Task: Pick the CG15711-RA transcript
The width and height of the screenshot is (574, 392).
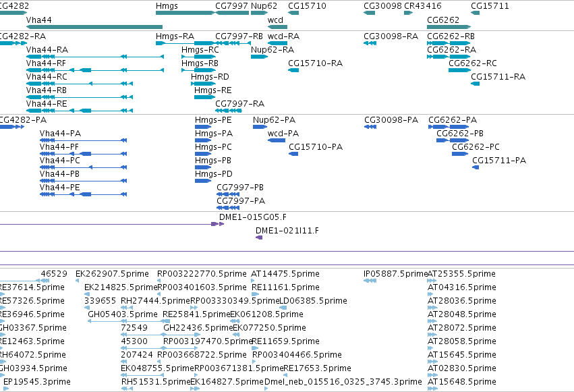Action: pyautogui.click(x=475, y=84)
